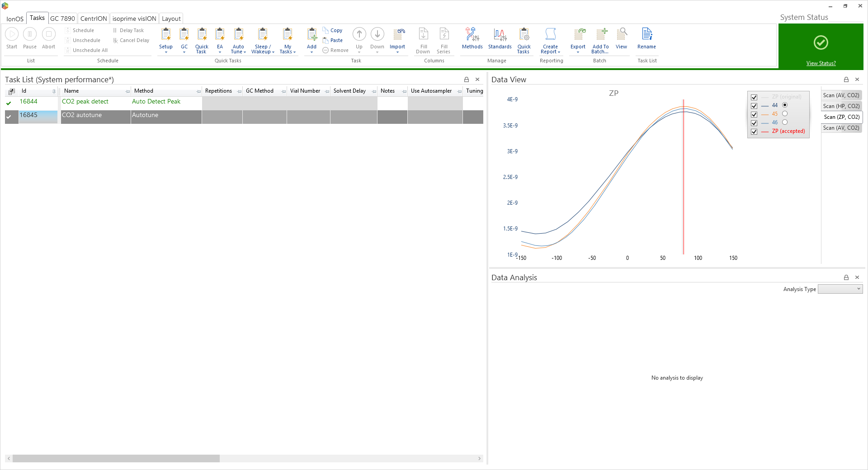Open the isoprime visION tab

click(x=134, y=19)
